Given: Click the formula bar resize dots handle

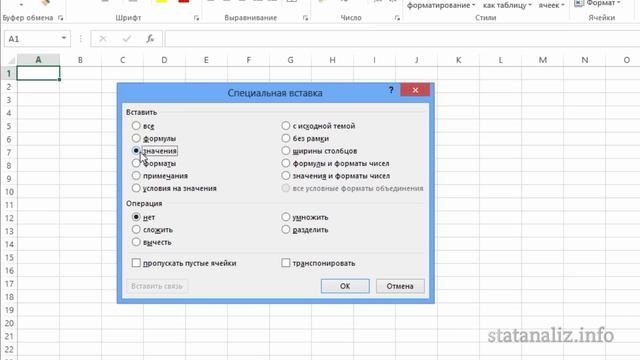Looking at the screenshot, I should tap(81, 39).
